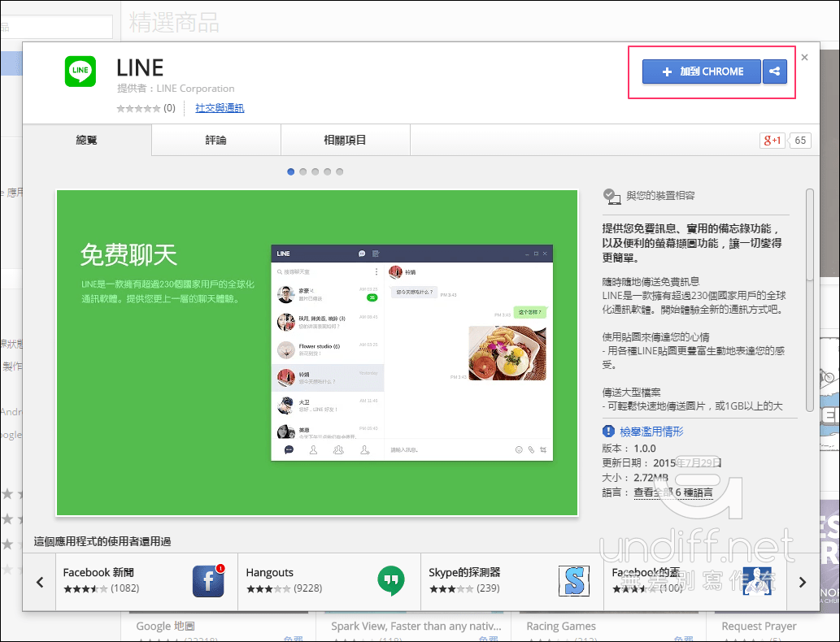Open the 社交與通訊 category link
The height and width of the screenshot is (642, 840).
click(220, 108)
